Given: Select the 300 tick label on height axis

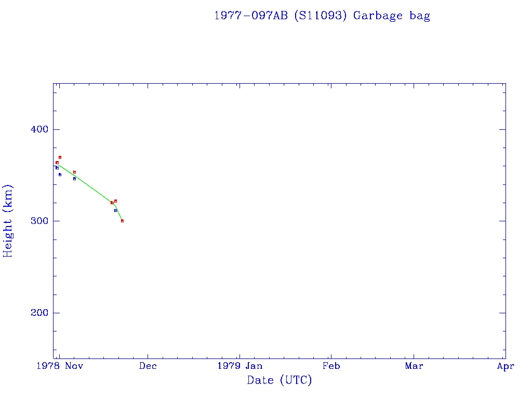Looking at the screenshot, I should click(x=36, y=221).
